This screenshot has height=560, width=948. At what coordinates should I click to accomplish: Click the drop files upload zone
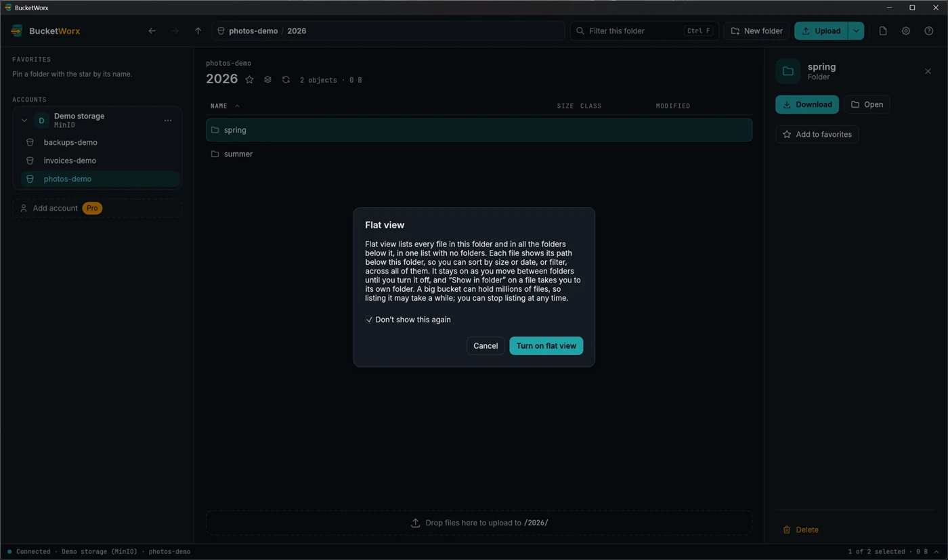[x=479, y=523]
